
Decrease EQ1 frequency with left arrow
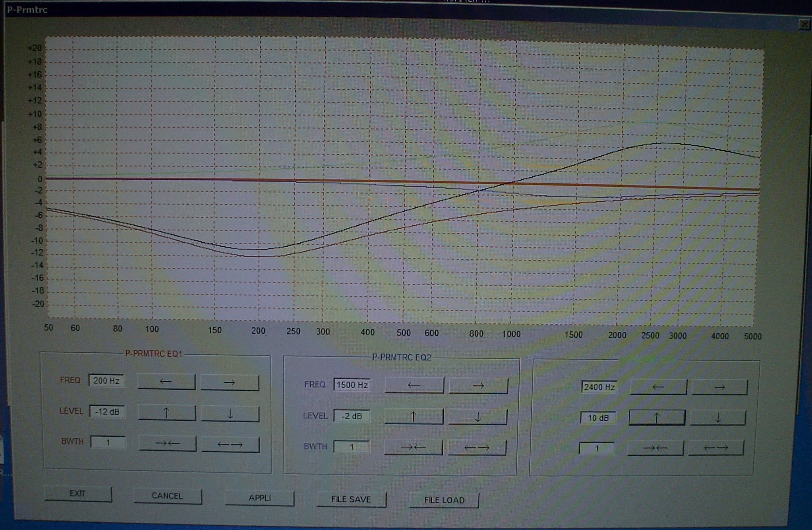[166, 382]
